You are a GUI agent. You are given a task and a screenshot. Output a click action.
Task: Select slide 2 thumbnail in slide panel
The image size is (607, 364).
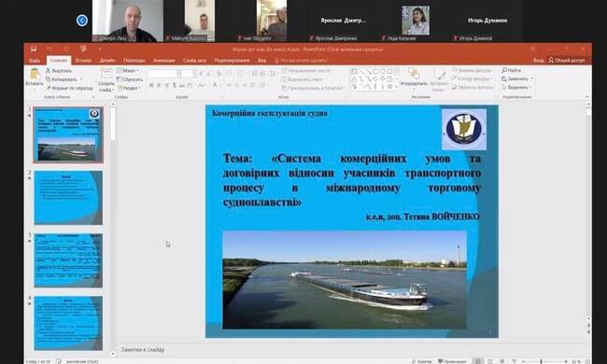[x=68, y=198]
